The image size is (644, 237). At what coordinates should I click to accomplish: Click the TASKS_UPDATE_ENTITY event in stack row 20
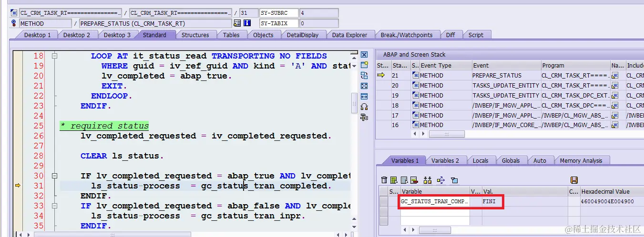[x=506, y=86]
